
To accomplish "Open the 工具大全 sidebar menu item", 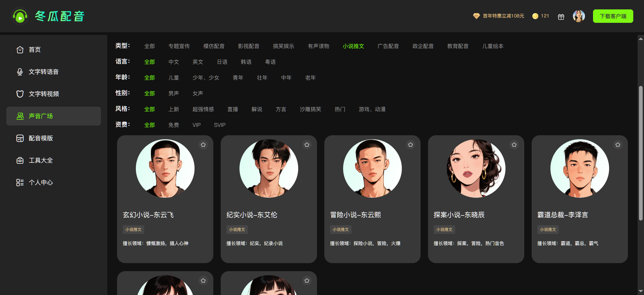I will [54, 160].
